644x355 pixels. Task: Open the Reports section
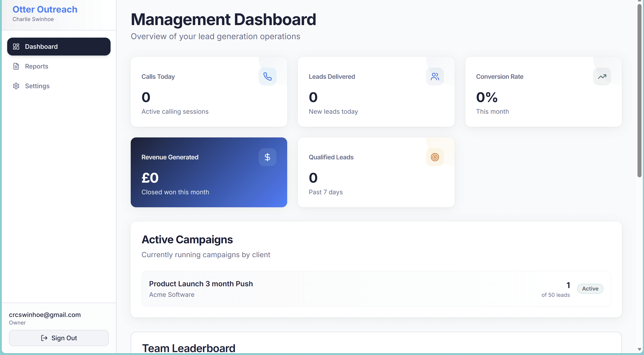click(x=36, y=66)
